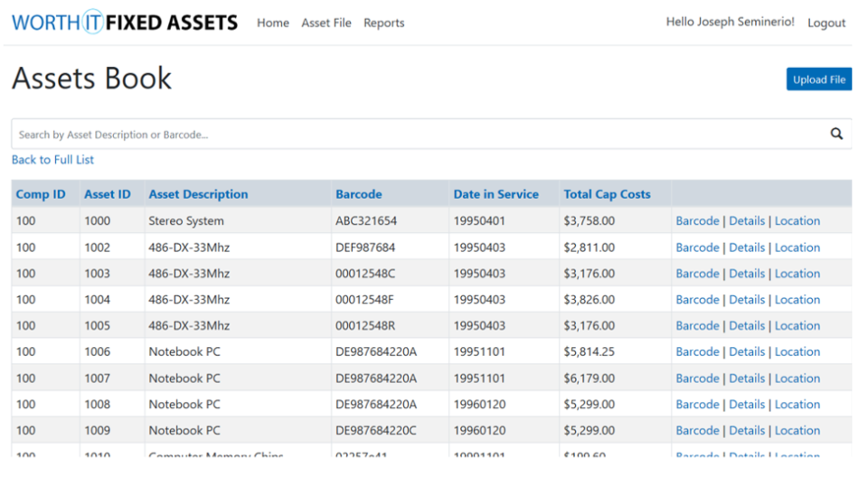This screenshot has height=477, width=868.
Task: View Details for asset 1006 Notebook PC
Action: [746, 351]
